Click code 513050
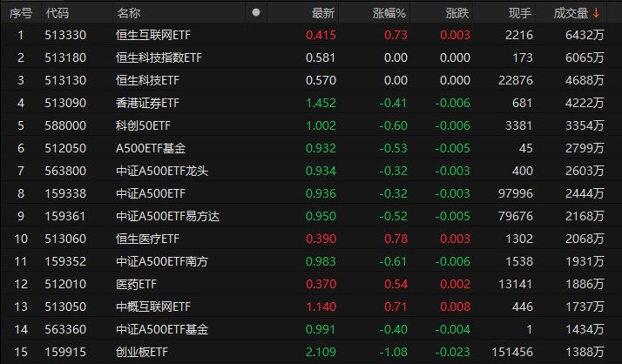This screenshot has height=364, width=622. tap(65, 307)
